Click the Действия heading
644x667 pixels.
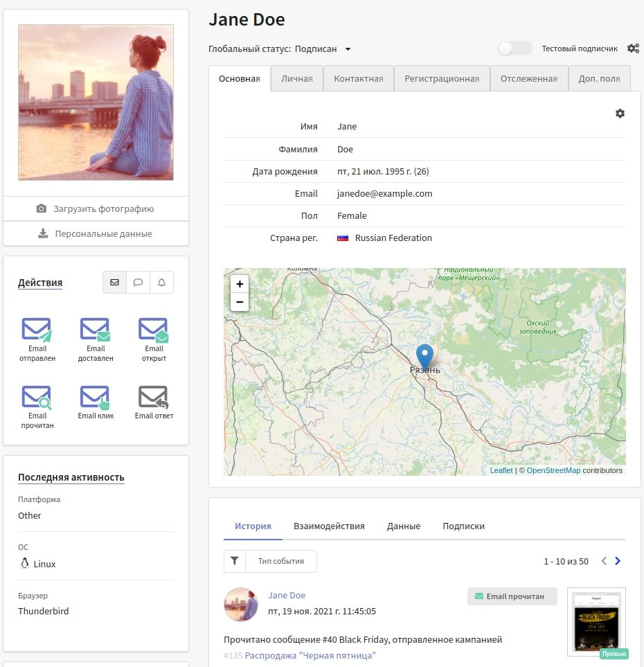[40, 283]
